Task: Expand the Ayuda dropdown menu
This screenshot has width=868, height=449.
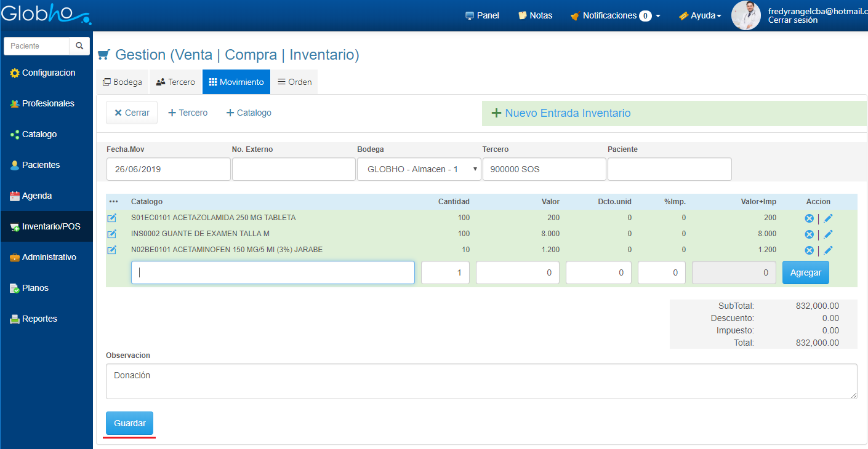Action: pyautogui.click(x=700, y=15)
